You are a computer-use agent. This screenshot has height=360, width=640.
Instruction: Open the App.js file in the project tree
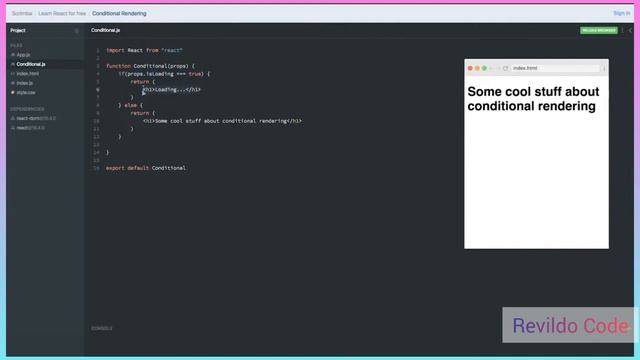pos(23,55)
